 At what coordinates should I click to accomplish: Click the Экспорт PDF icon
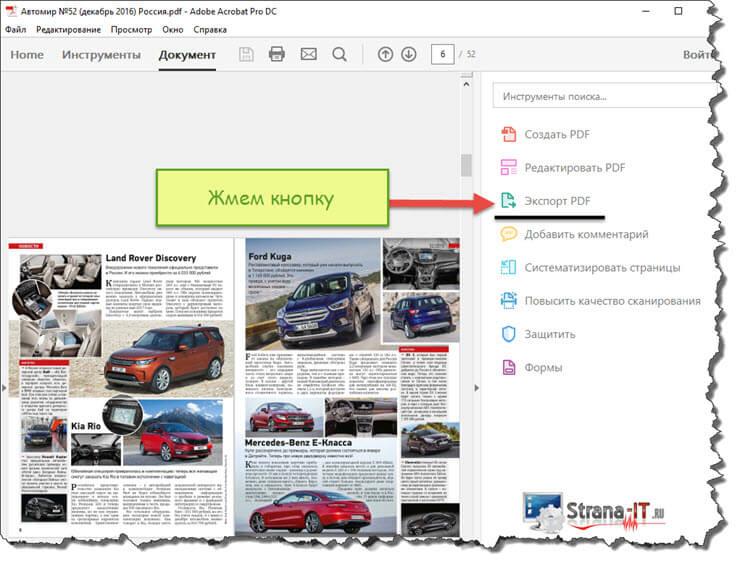coord(508,201)
